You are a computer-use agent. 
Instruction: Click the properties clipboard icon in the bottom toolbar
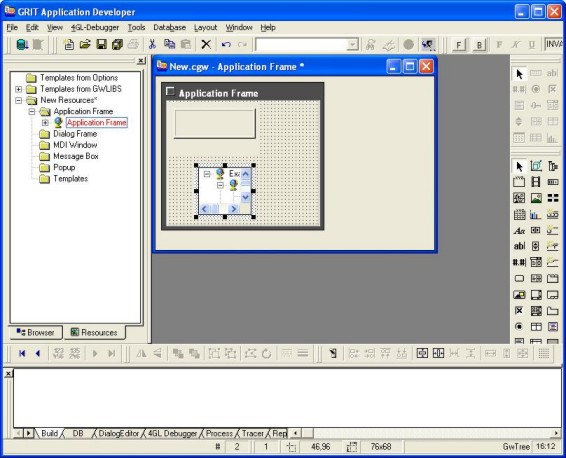tap(333, 353)
